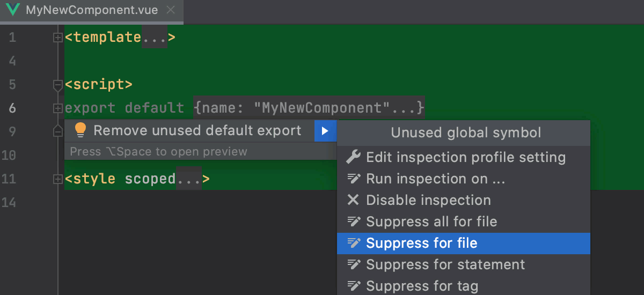
Task: Expand the folded export default block
Action: click(x=58, y=108)
